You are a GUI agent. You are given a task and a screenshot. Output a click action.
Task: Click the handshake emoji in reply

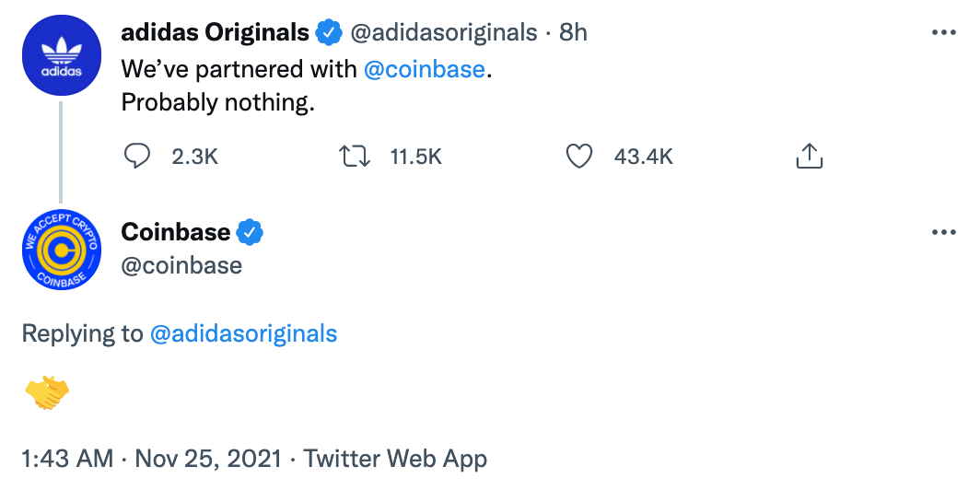47,393
